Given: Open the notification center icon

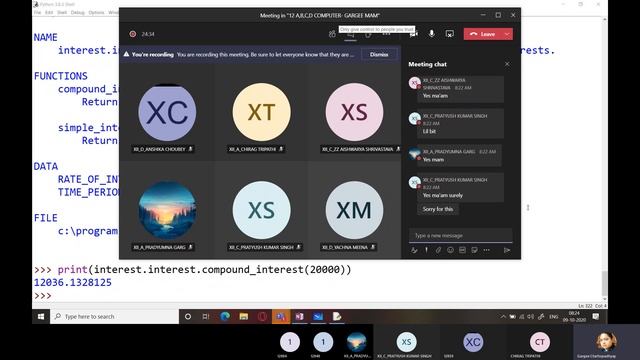Looking at the screenshot, I should [x=596, y=316].
